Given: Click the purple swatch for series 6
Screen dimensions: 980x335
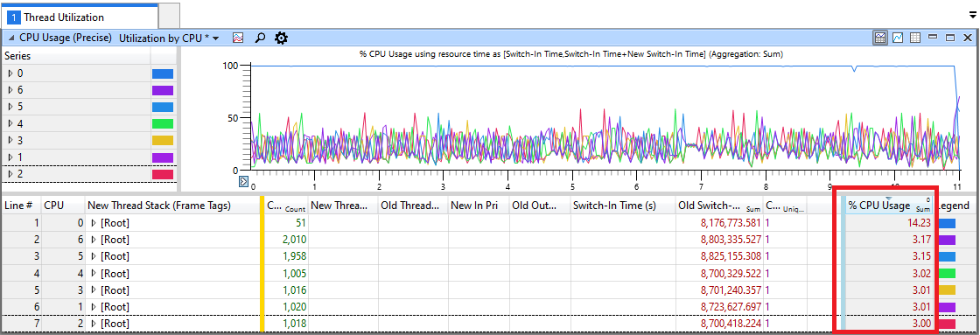Looking at the screenshot, I should click(163, 90).
